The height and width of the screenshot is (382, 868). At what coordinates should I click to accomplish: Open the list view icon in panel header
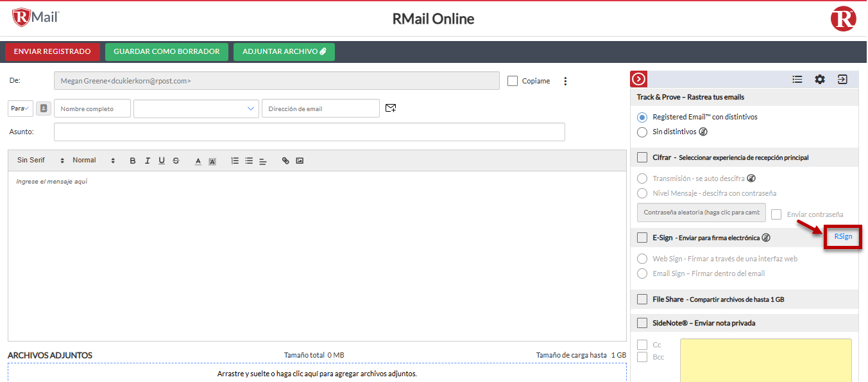(797, 80)
